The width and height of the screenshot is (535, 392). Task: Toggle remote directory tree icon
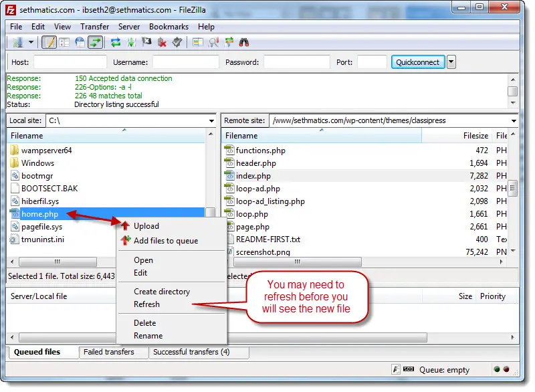(80, 42)
